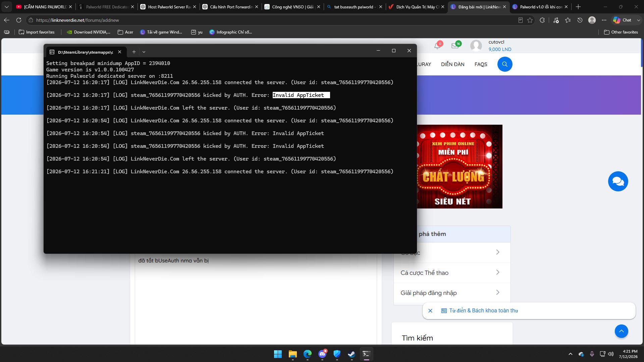
Task: Open the Xem Phim Online advertisement banner
Action: [460, 167]
